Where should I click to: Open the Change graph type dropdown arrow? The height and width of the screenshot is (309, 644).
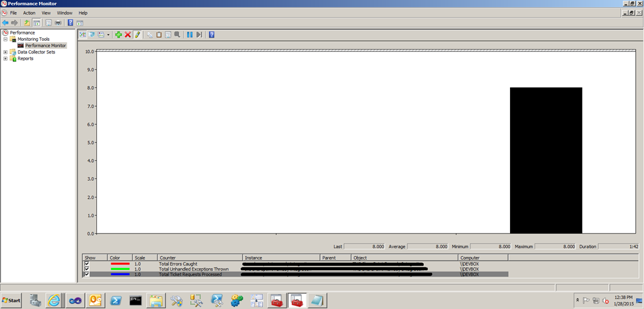tap(108, 35)
